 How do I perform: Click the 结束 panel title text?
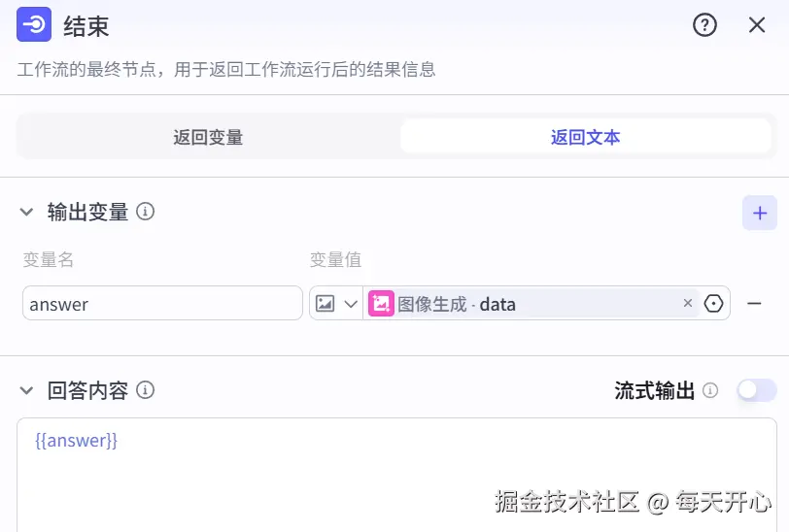[86, 26]
